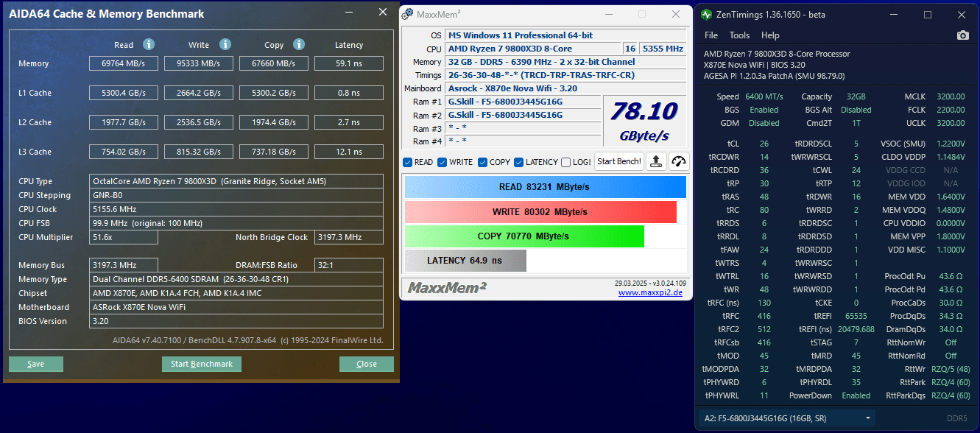The width and height of the screenshot is (980, 433).
Task: Click the Memory Write 95333 MB/s field
Action: [199, 63]
